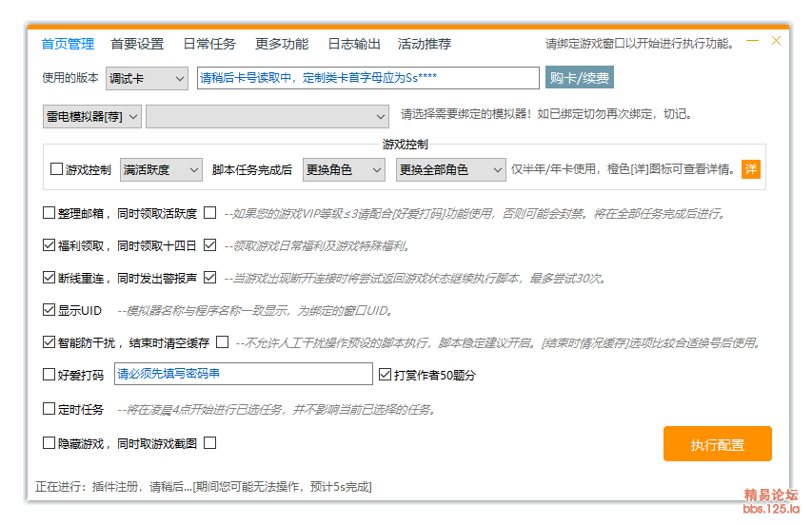Switch to the 日常任务 tab
Viewport: 812px width, 525px height.
pos(208,44)
